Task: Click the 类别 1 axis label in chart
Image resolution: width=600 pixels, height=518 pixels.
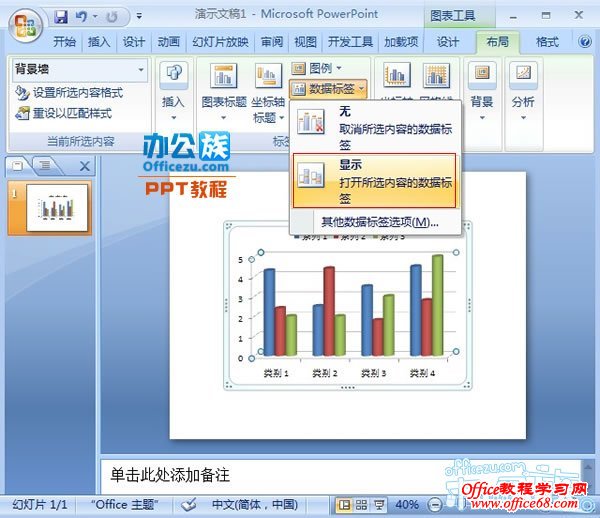Action: coord(276,373)
